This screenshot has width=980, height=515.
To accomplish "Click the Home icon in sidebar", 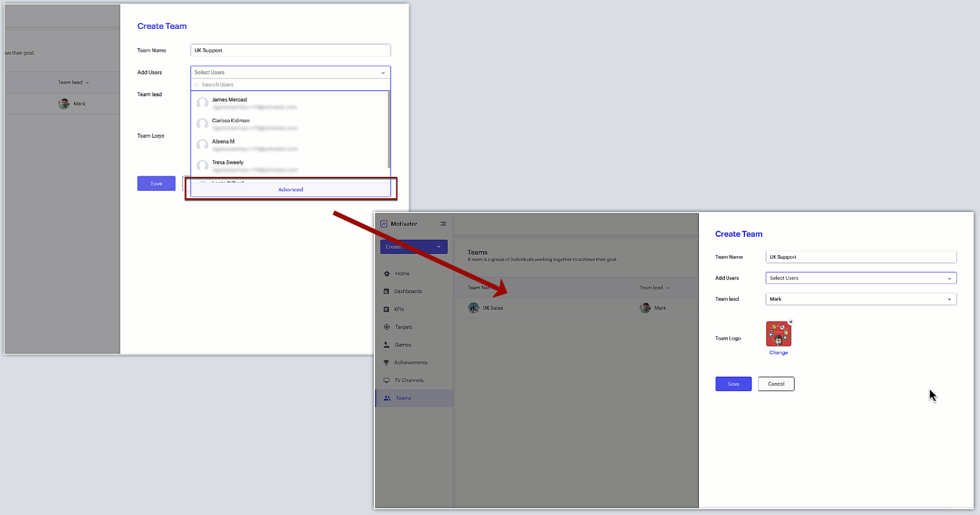I will click(387, 274).
